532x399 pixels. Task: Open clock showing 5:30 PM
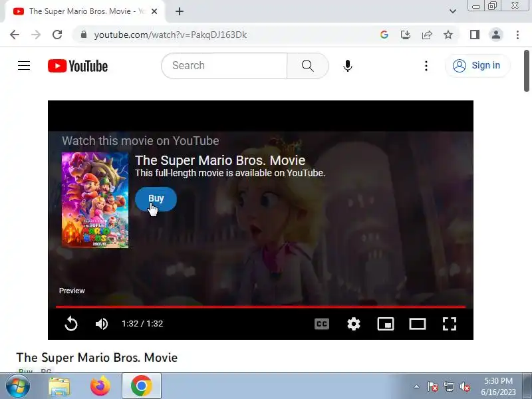click(498, 386)
